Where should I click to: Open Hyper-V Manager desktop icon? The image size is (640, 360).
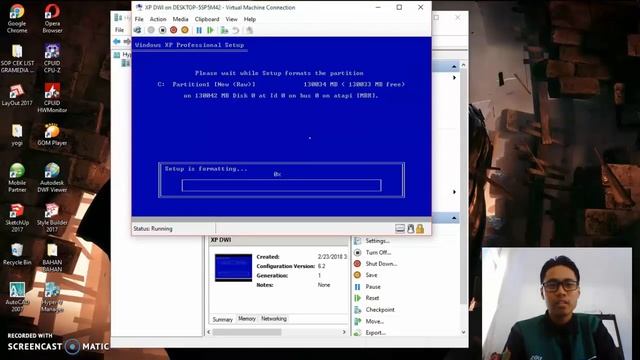[52, 297]
